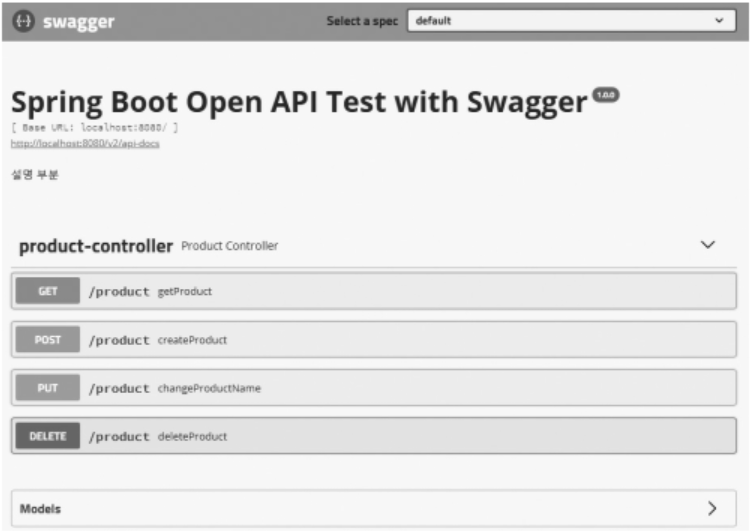Click the Base URL localhost:8080 text
This screenshot has height=531, width=752.
coord(94,128)
